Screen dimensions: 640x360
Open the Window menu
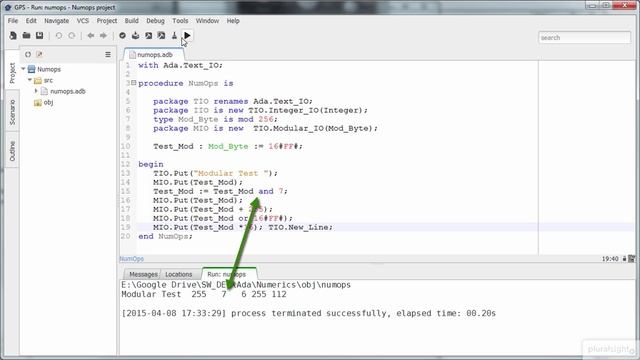click(x=207, y=21)
